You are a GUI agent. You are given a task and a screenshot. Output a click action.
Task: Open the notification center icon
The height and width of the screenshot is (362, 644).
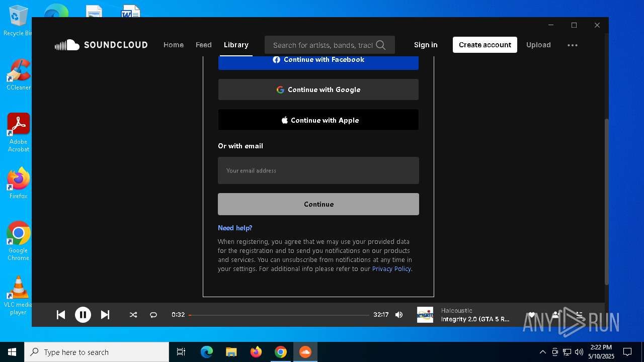627,352
